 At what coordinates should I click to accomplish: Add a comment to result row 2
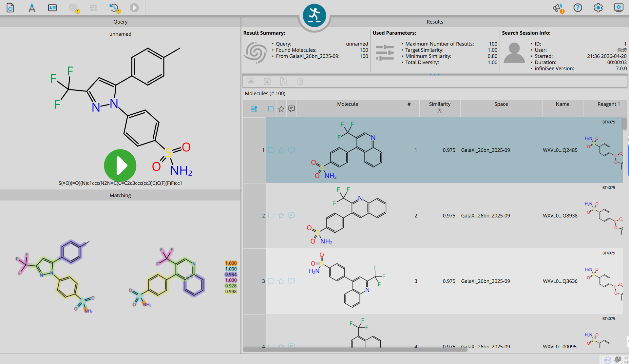point(292,216)
